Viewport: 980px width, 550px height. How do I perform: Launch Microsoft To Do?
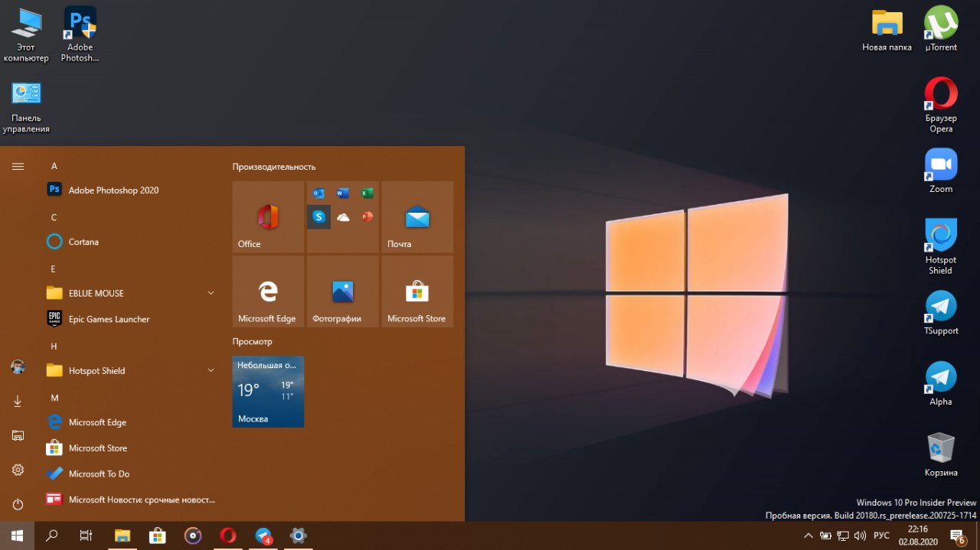130,474
